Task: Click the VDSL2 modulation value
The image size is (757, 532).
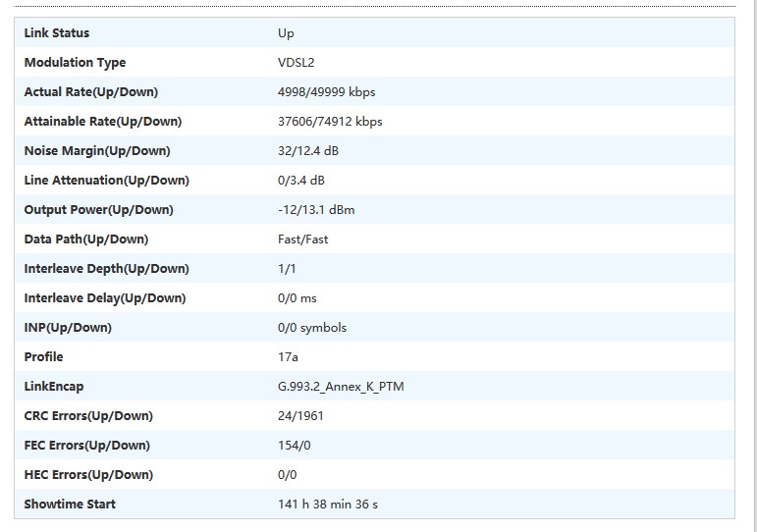Action: tap(296, 62)
